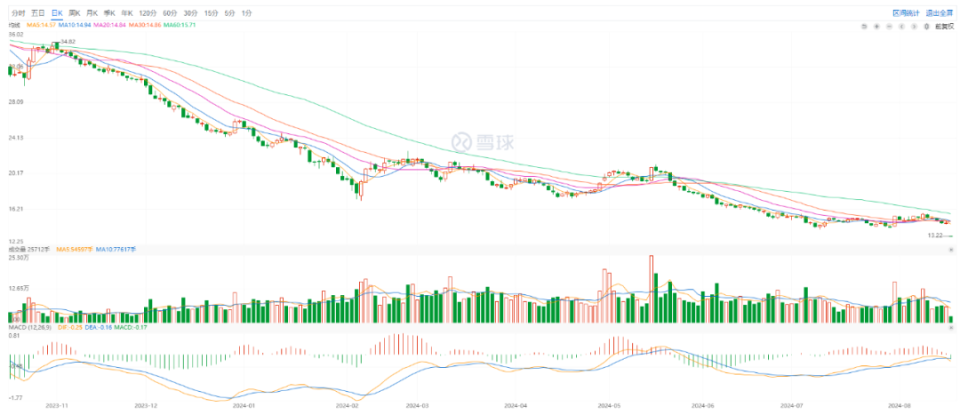Click the chart settings icon beside 前复权
Screen dimensions: 960x415
click(x=926, y=26)
